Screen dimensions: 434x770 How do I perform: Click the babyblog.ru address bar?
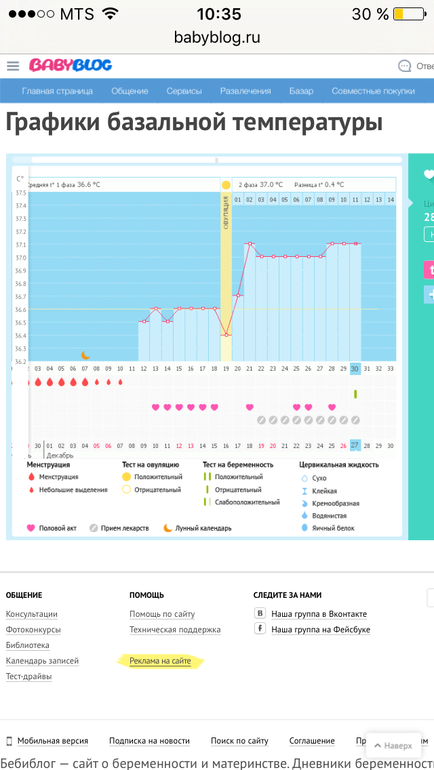point(217,37)
